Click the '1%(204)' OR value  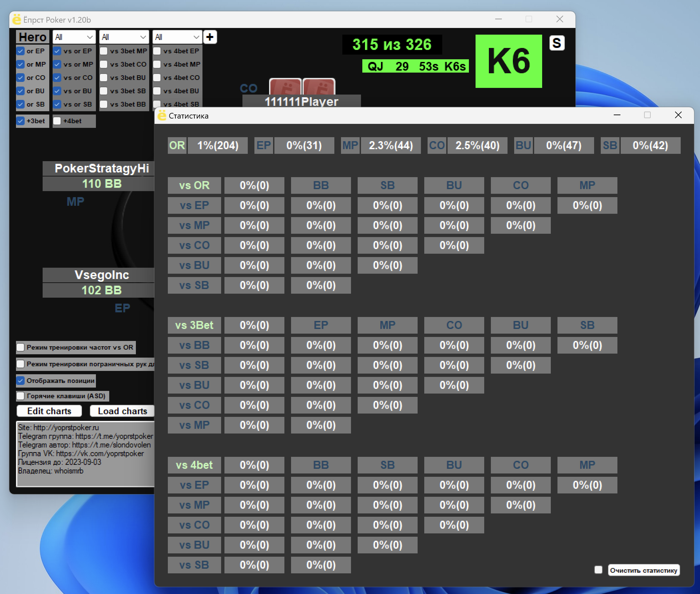coord(217,146)
